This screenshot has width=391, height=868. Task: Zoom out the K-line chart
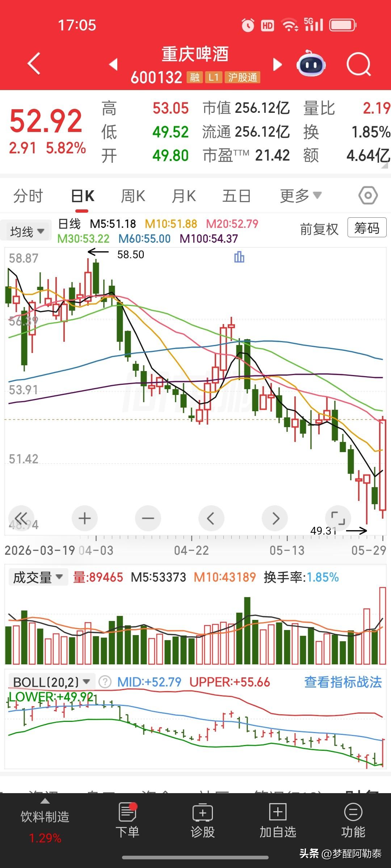point(148,518)
